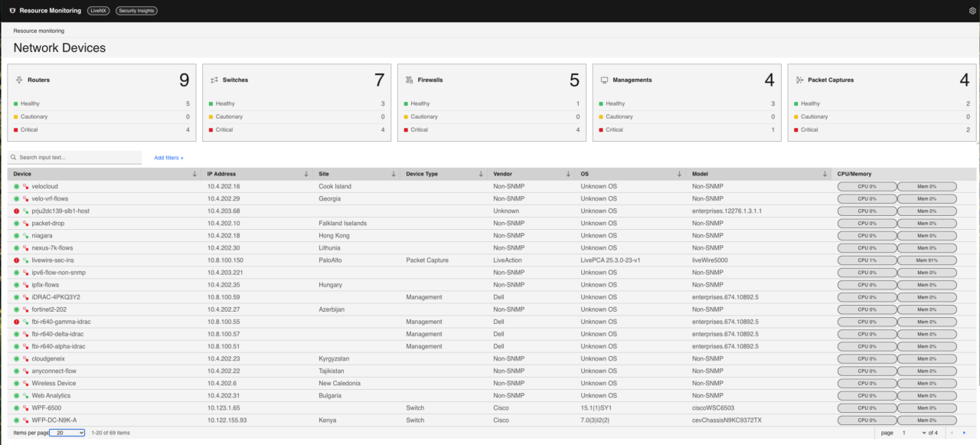Image resolution: width=980 pixels, height=445 pixels.
Task: Click the Routers card icon
Action: [18, 80]
